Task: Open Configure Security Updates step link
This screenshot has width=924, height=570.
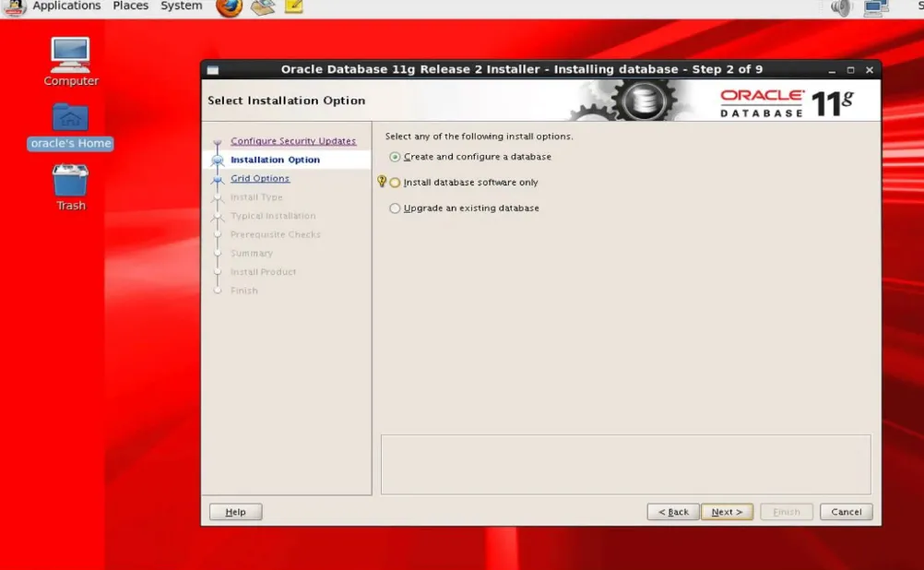Action: [293, 141]
